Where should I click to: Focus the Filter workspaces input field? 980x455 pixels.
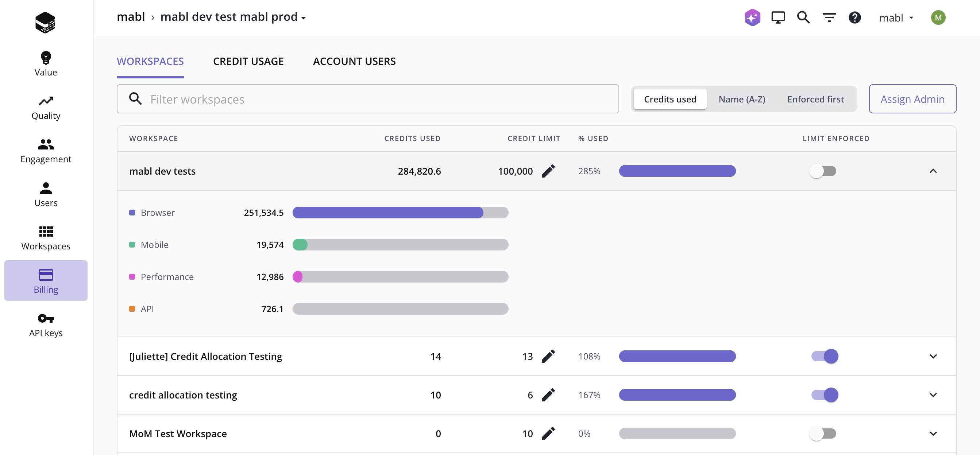click(367, 99)
